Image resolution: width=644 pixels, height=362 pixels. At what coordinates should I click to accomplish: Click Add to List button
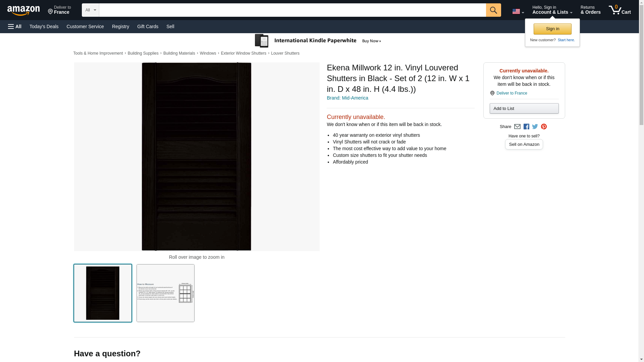point(524,109)
